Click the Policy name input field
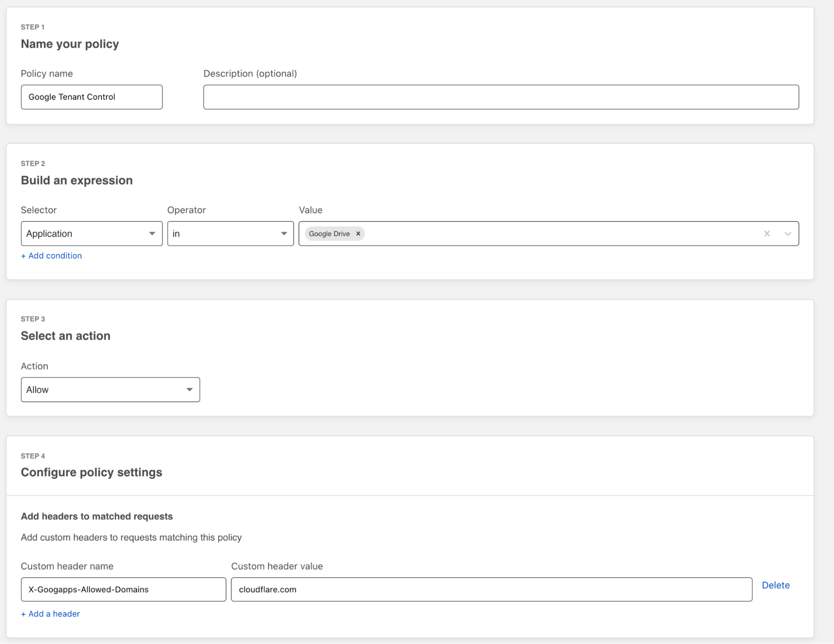834x644 pixels. pyautogui.click(x=92, y=97)
